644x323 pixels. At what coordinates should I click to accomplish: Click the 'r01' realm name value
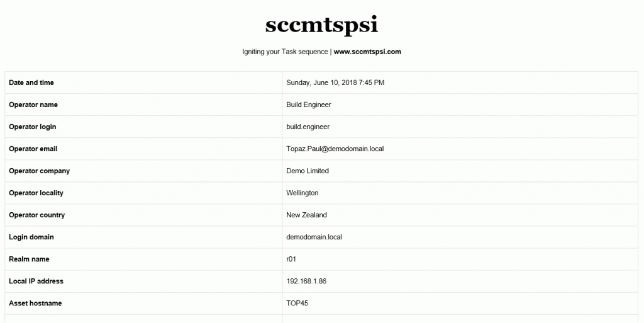point(291,259)
